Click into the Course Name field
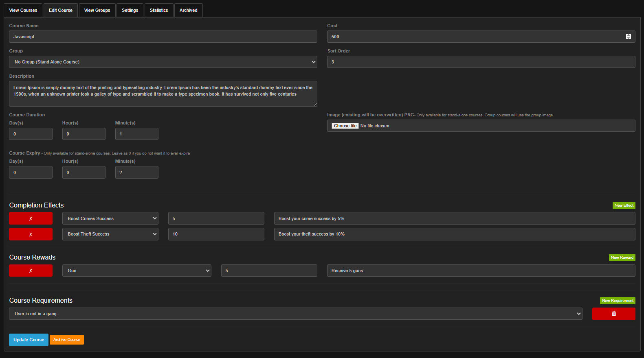 tap(163, 37)
